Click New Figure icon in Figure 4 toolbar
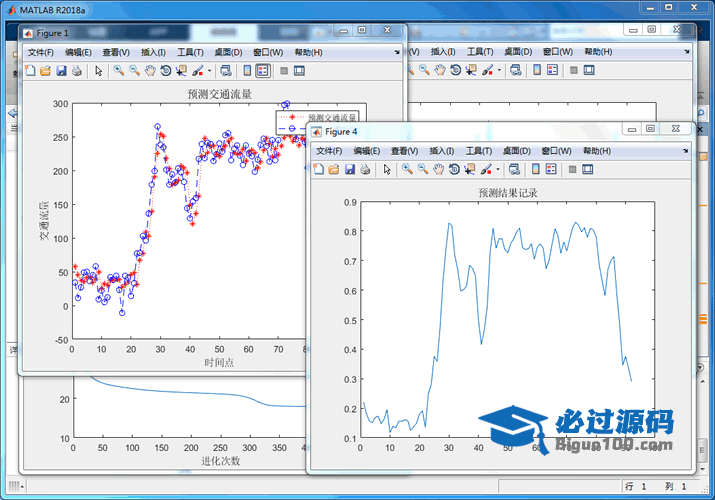The image size is (715, 500). (318, 169)
